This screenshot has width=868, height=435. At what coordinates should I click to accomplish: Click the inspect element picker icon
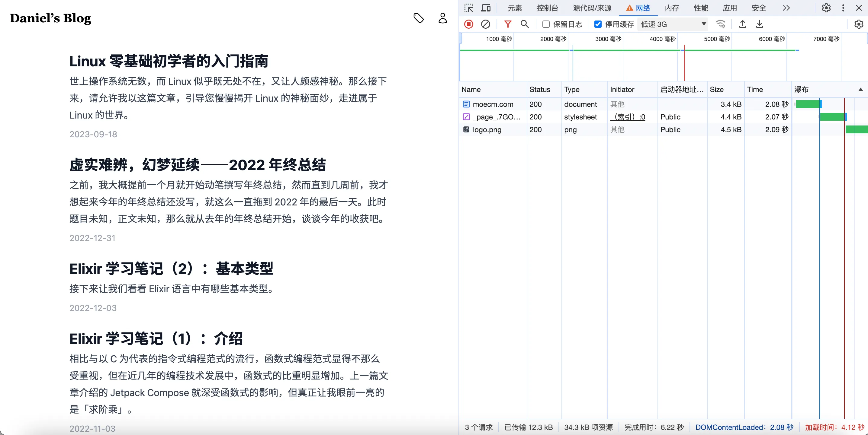coord(469,8)
